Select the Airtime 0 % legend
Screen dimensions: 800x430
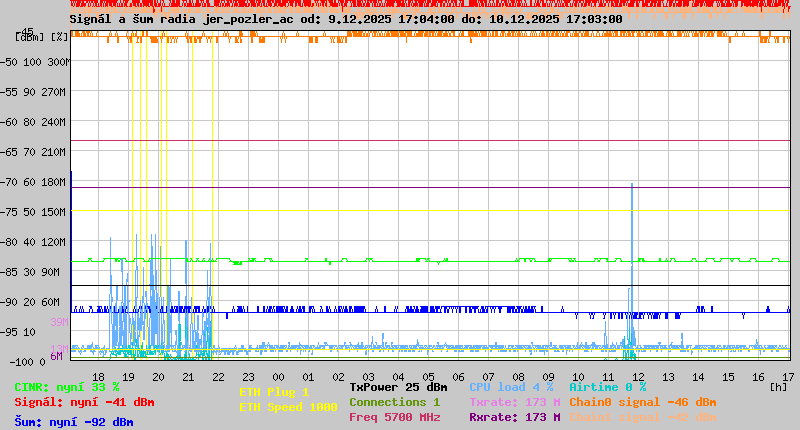(608, 387)
